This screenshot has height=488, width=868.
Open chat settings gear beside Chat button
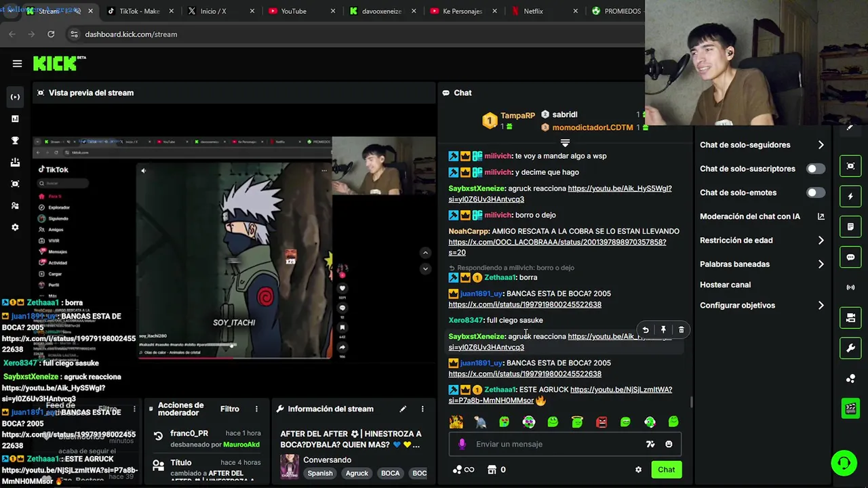point(638,470)
